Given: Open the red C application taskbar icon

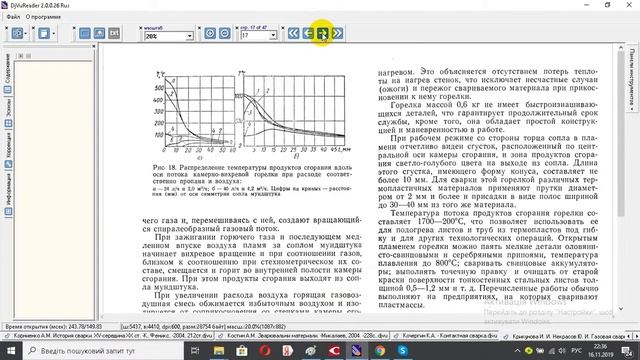Looking at the screenshot, I should [x=334, y=351].
